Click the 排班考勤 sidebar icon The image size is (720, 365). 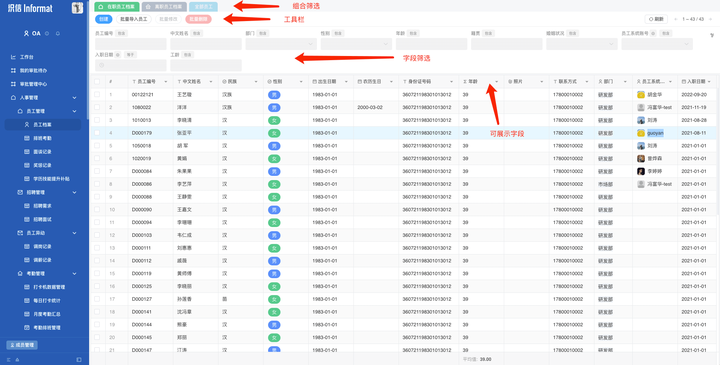pos(27,138)
